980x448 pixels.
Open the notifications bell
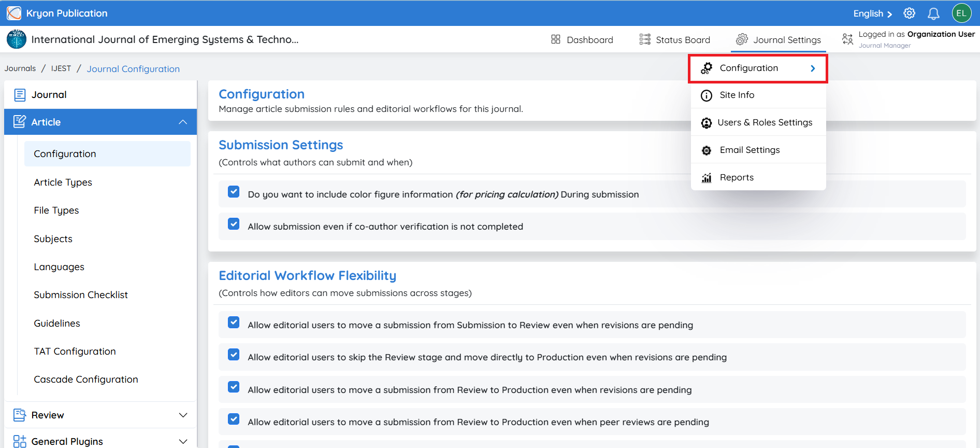(x=933, y=13)
